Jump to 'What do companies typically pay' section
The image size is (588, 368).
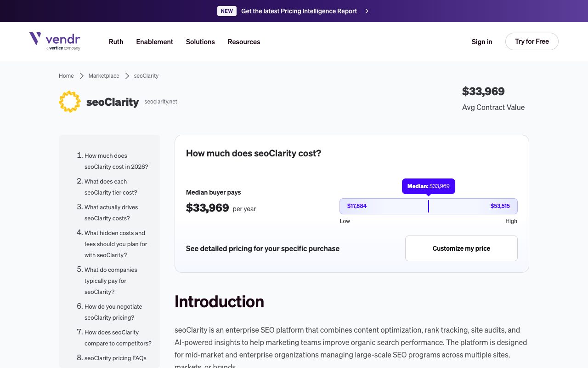click(x=111, y=281)
